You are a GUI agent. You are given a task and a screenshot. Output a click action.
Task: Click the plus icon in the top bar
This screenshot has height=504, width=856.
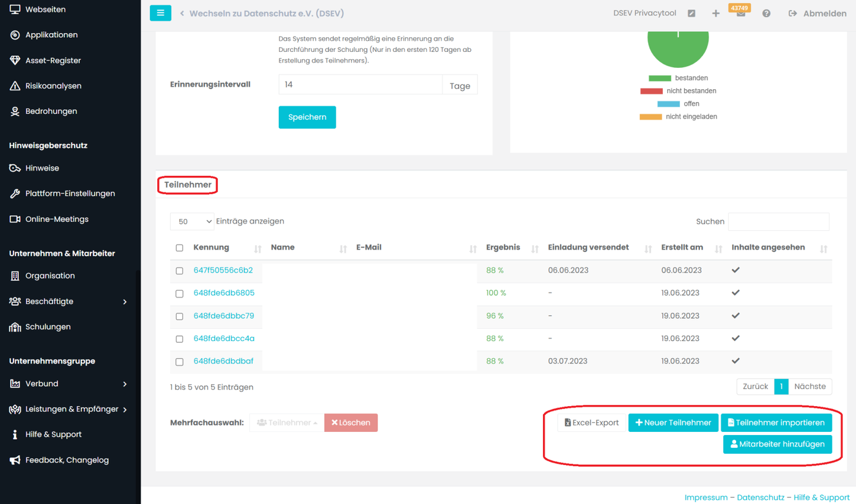coord(715,13)
